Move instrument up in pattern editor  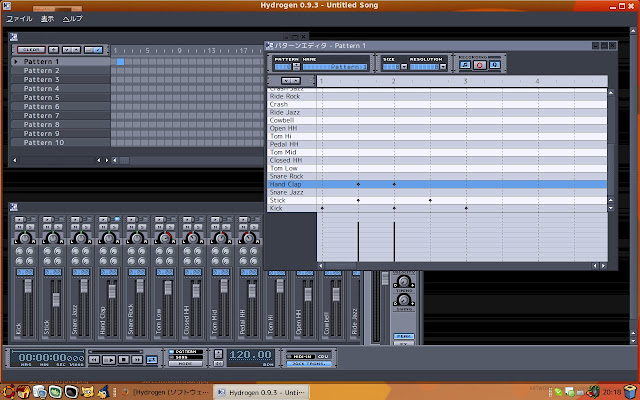click(296, 81)
